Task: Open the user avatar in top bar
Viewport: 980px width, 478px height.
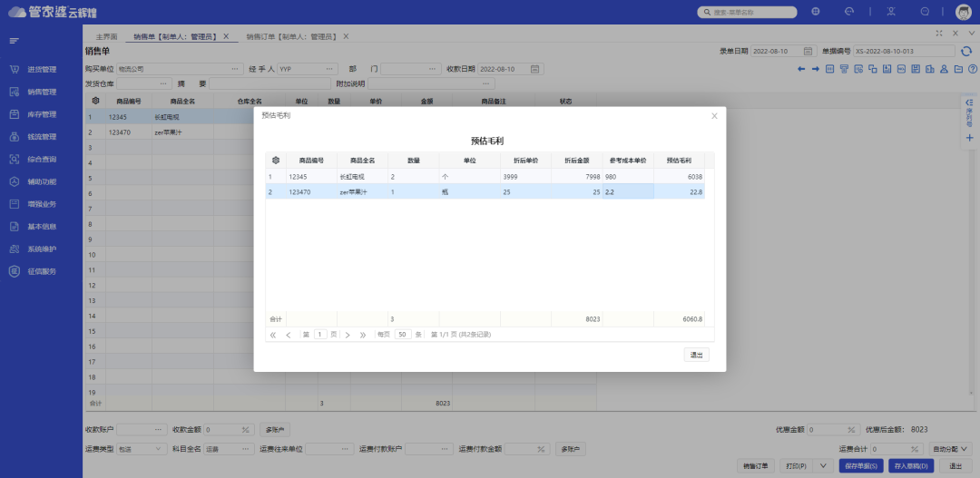Action: pyautogui.click(x=963, y=12)
